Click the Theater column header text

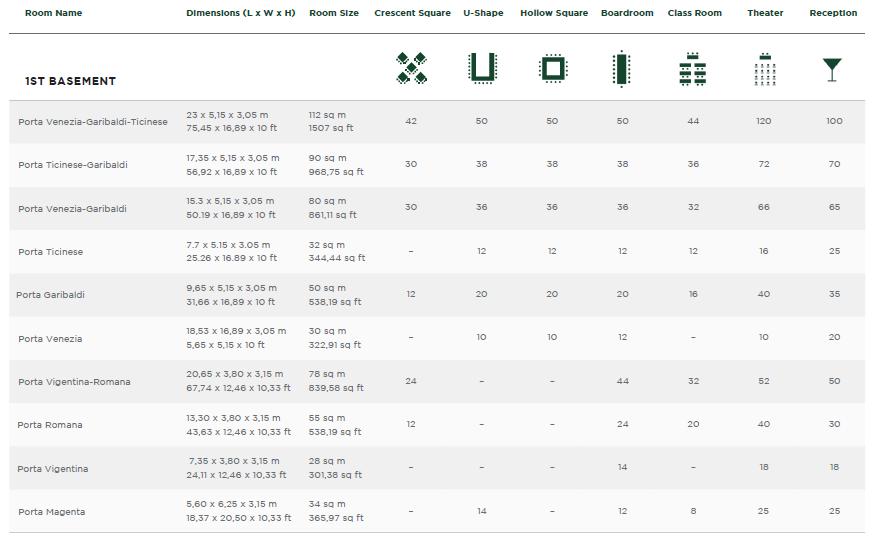(764, 13)
